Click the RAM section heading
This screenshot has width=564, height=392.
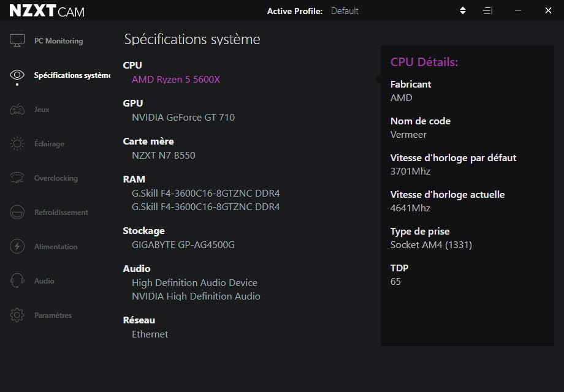point(134,179)
